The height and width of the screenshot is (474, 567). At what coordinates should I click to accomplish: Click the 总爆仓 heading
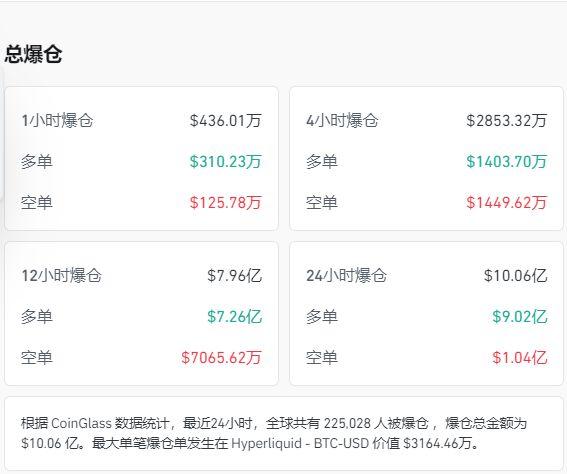tap(33, 55)
